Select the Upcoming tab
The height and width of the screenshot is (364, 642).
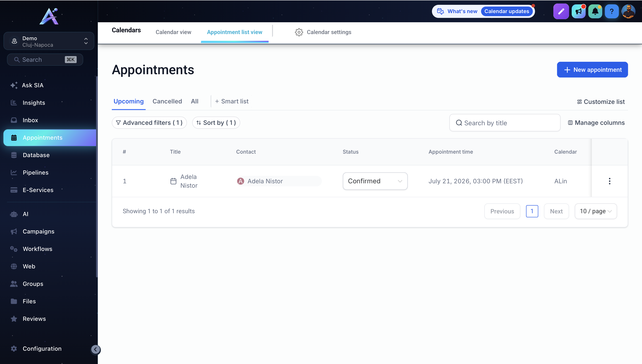coord(129,101)
